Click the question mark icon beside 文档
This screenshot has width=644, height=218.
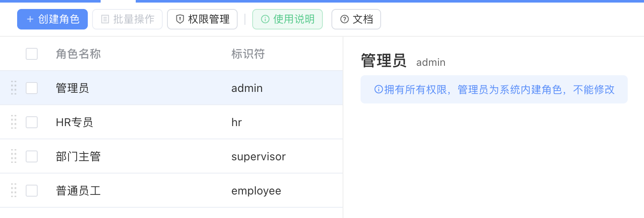(x=344, y=19)
